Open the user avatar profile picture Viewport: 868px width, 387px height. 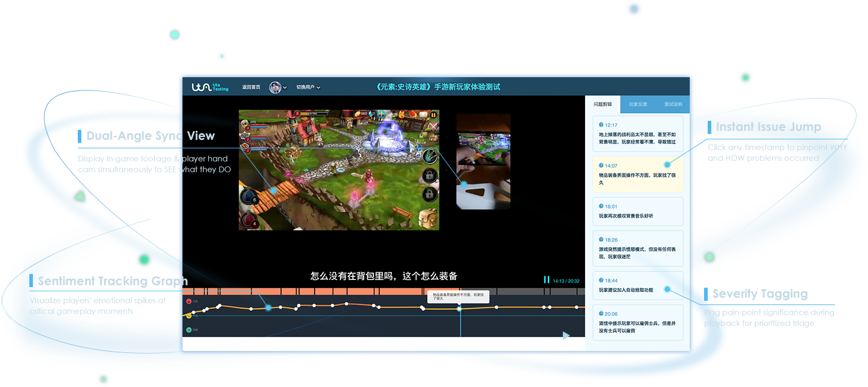275,87
